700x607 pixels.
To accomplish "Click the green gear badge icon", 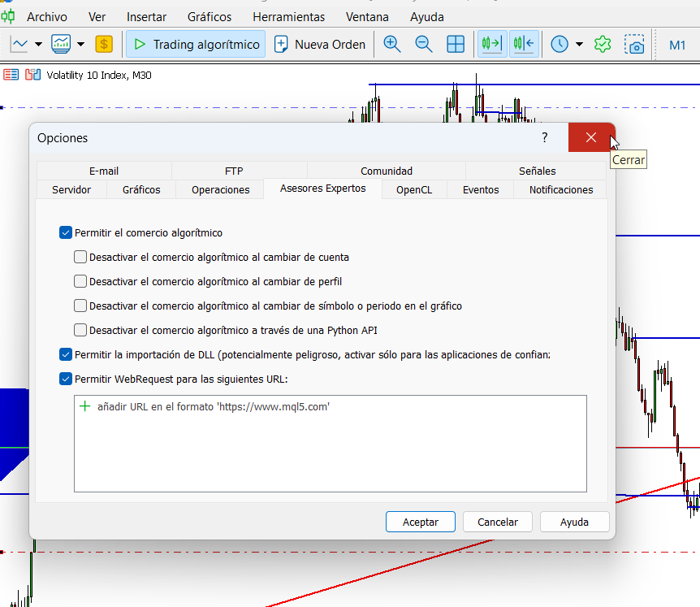I will tap(603, 44).
